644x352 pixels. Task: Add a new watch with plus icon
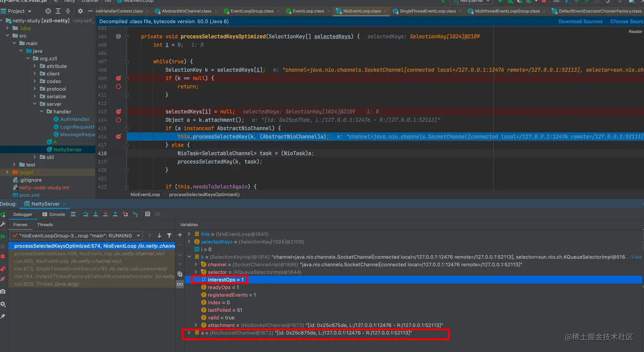tap(180, 235)
